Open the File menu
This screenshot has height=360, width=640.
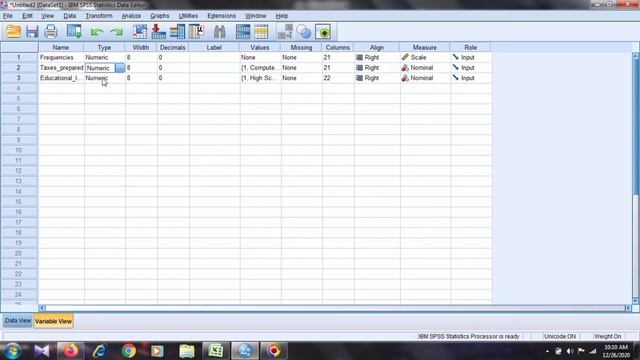8,16
